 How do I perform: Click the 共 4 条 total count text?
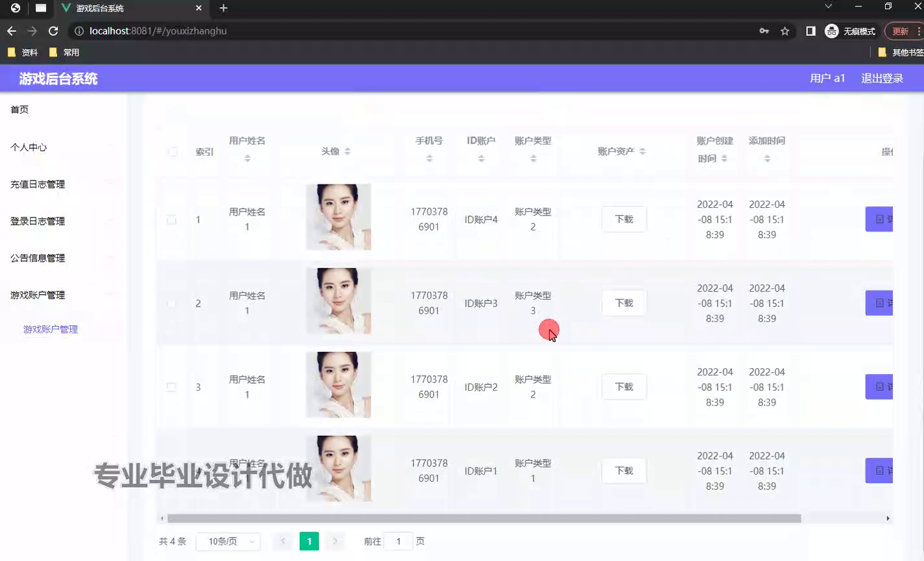point(173,541)
